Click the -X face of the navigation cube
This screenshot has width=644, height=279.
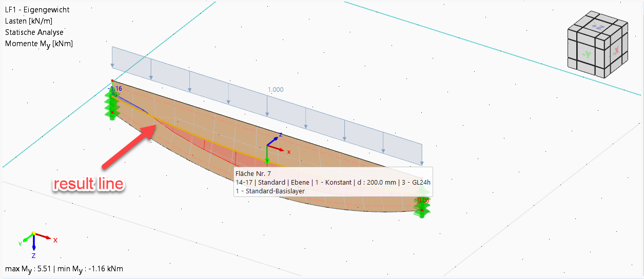617,51
